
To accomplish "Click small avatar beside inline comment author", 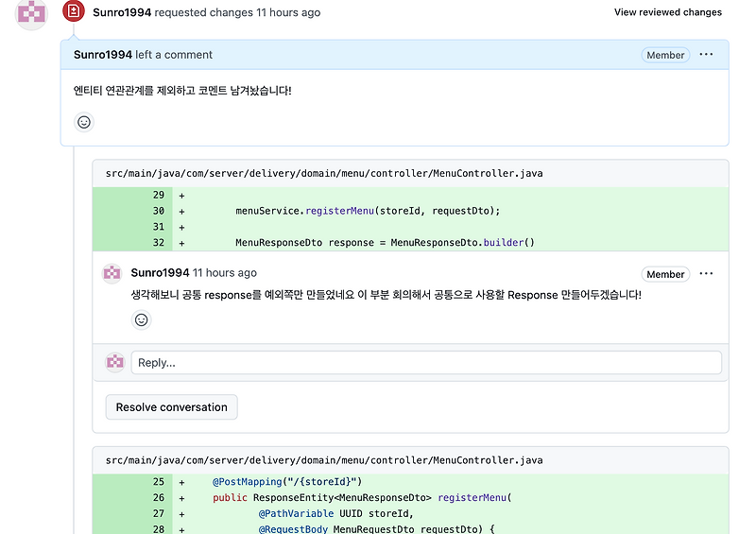I will (x=112, y=273).
